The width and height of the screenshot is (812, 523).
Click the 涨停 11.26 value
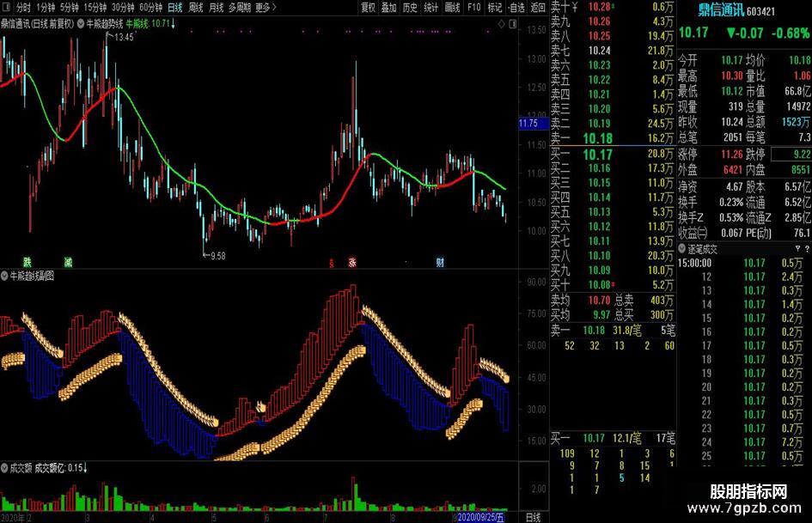pos(732,155)
